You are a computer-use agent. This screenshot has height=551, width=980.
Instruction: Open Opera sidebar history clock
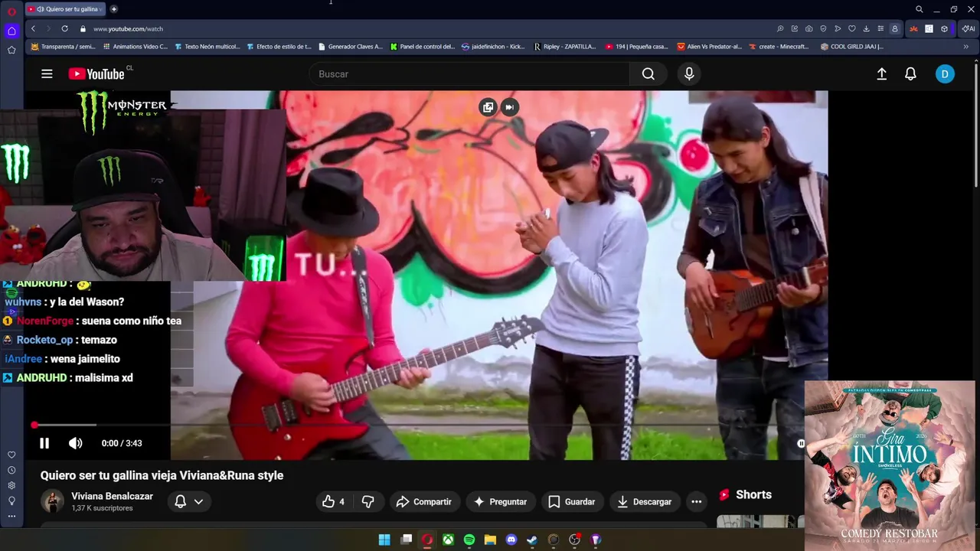point(11,470)
